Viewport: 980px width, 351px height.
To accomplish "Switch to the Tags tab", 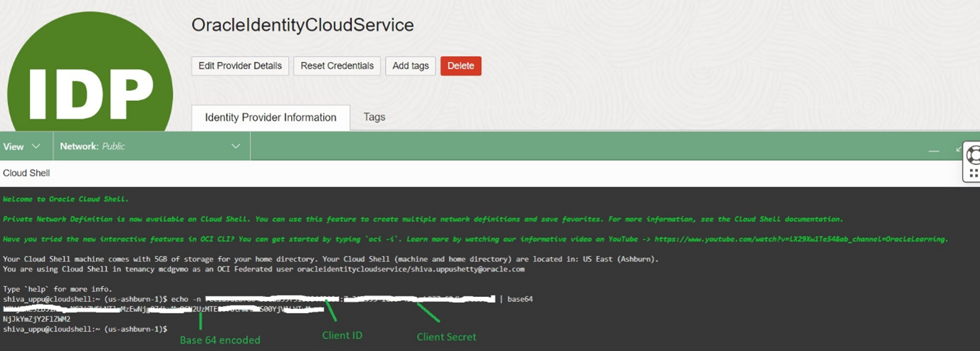I will coord(374,117).
